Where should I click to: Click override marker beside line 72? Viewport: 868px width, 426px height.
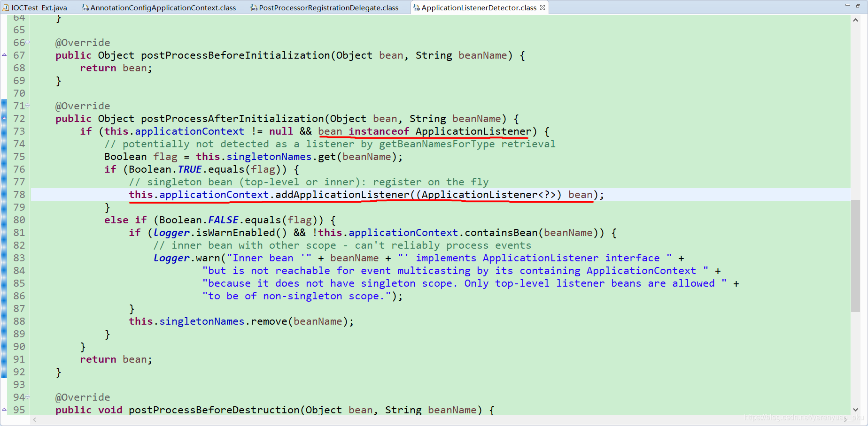(x=4, y=119)
